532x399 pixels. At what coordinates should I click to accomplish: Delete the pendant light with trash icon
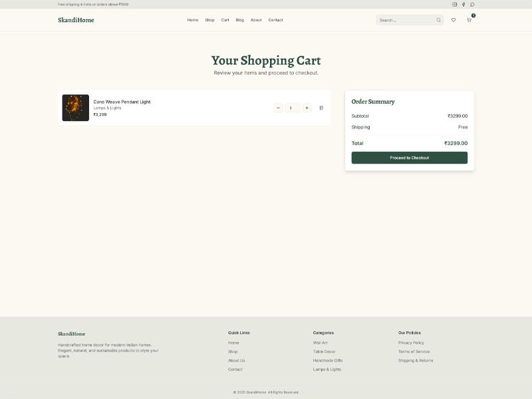pyautogui.click(x=321, y=107)
